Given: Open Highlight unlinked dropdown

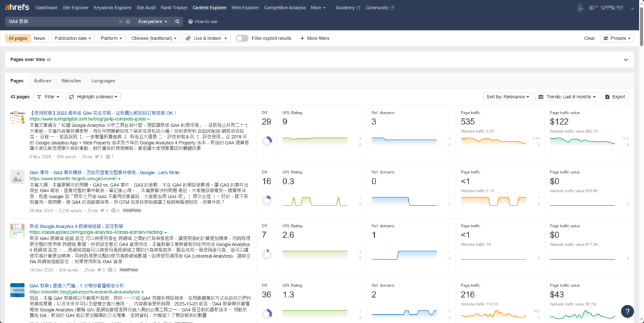Looking at the screenshot, I should coord(93,97).
